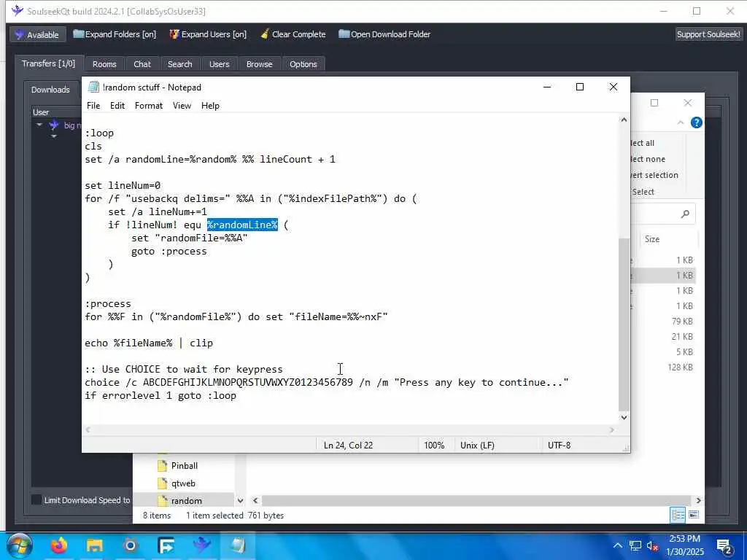747x560 pixels.
Task: Open the Windows Start button
Action: 20,545
